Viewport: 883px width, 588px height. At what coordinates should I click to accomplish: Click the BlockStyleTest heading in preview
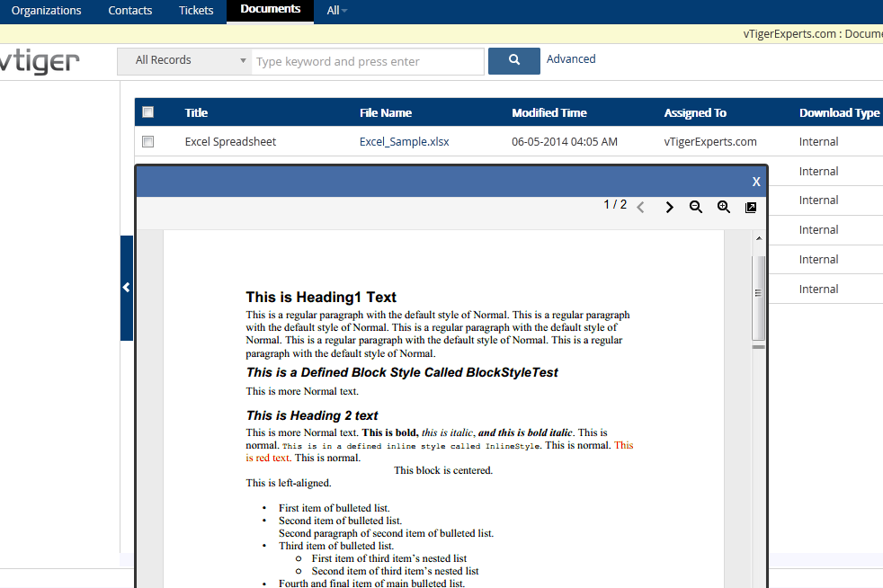402,372
